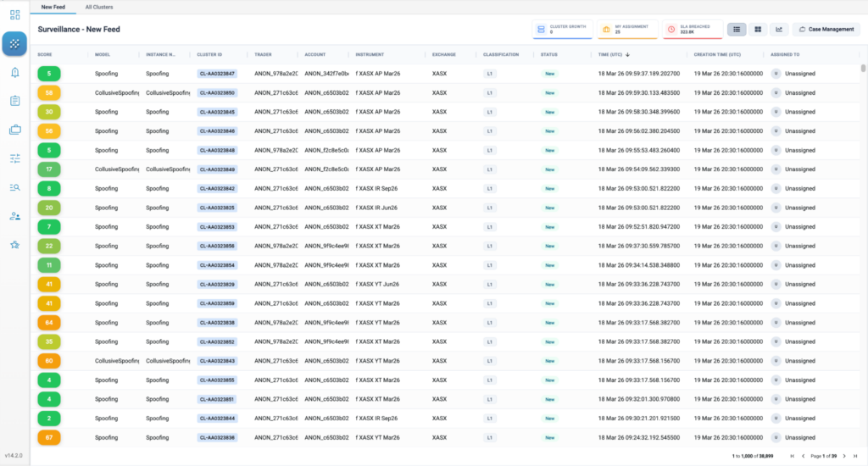The image size is (868, 466).
Task: Open the sliders settings icon in sidebar
Action: [x=15, y=158]
